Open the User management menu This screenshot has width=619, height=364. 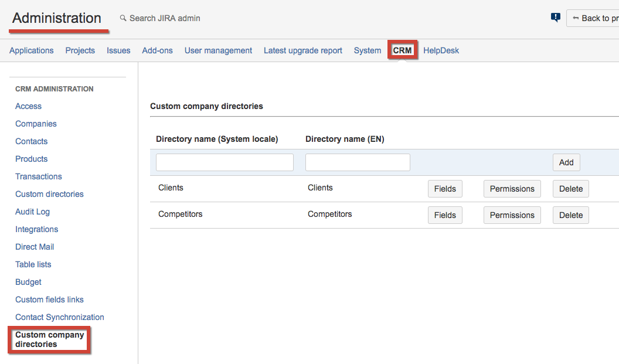(x=218, y=50)
